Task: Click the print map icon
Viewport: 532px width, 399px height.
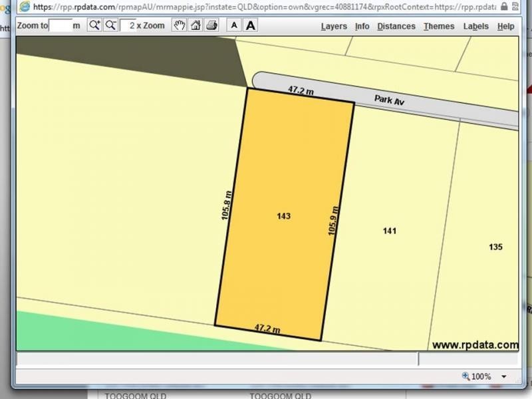Action: (211, 25)
